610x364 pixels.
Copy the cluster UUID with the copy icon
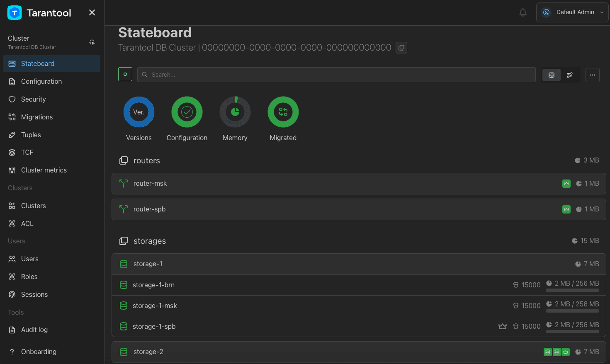[x=401, y=48]
